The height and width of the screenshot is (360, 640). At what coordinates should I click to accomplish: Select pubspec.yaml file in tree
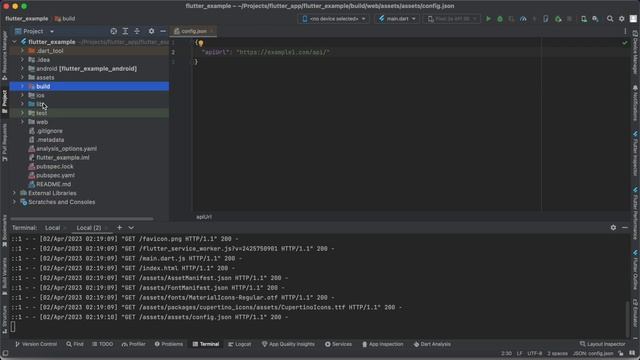click(55, 176)
